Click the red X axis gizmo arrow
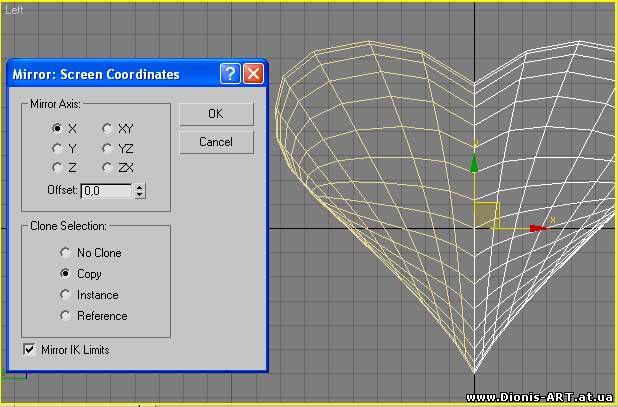The height and width of the screenshot is (407, 618). (x=538, y=228)
